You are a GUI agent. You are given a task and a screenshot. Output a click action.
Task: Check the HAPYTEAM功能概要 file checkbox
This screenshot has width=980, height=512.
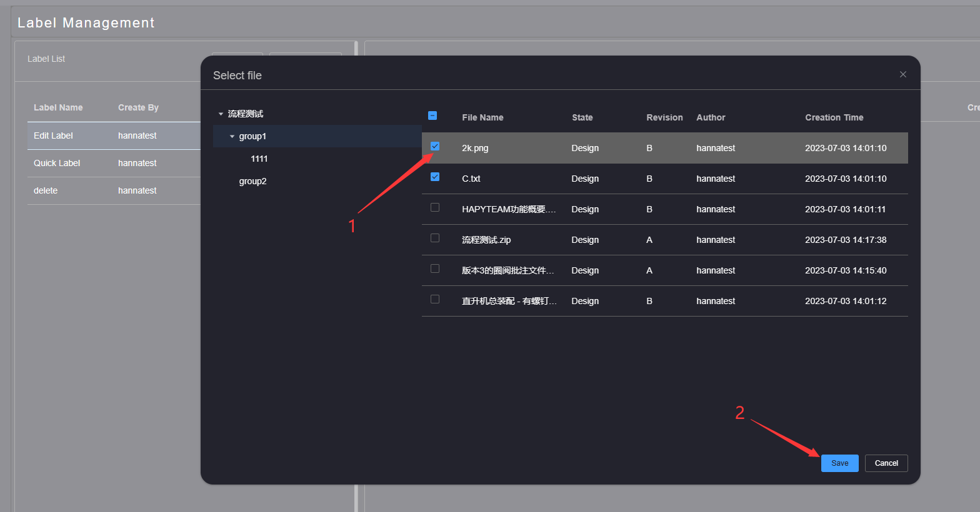tap(435, 207)
